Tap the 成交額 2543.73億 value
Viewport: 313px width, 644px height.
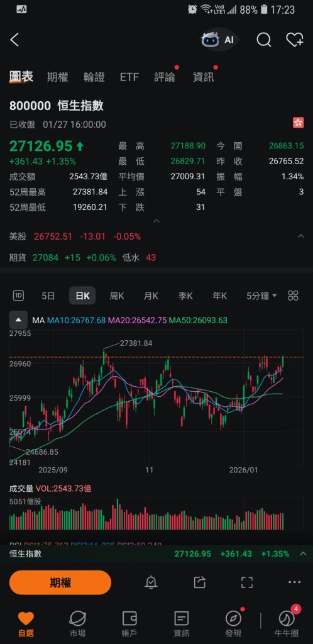click(88, 177)
